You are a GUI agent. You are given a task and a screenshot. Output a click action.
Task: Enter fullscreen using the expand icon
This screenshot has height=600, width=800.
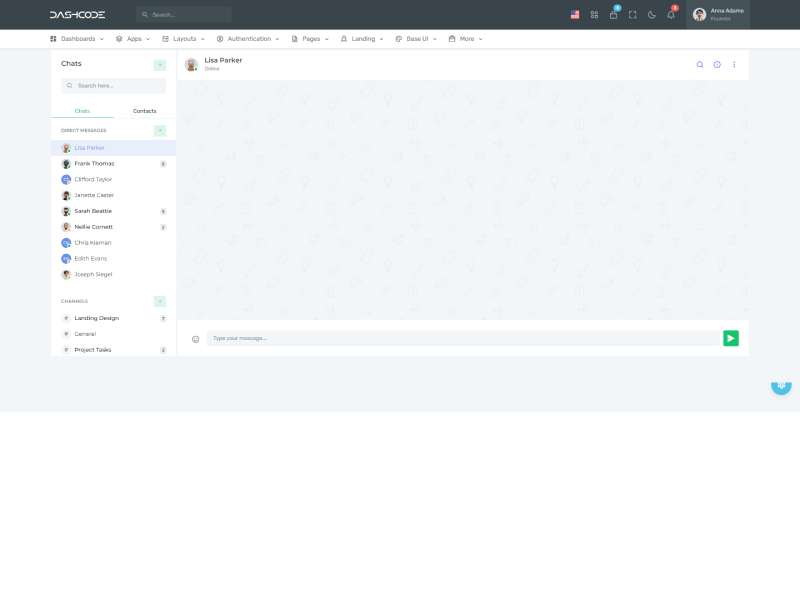[x=632, y=15]
